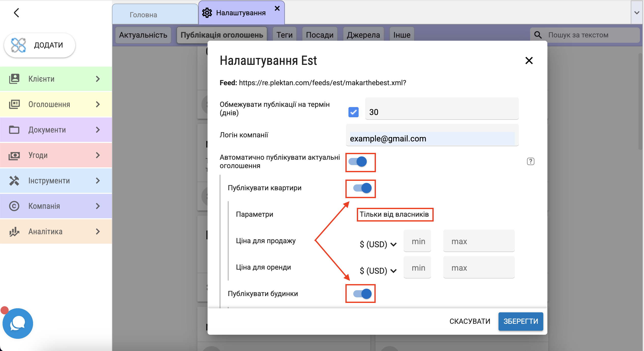Click the company login input field

(x=432, y=139)
